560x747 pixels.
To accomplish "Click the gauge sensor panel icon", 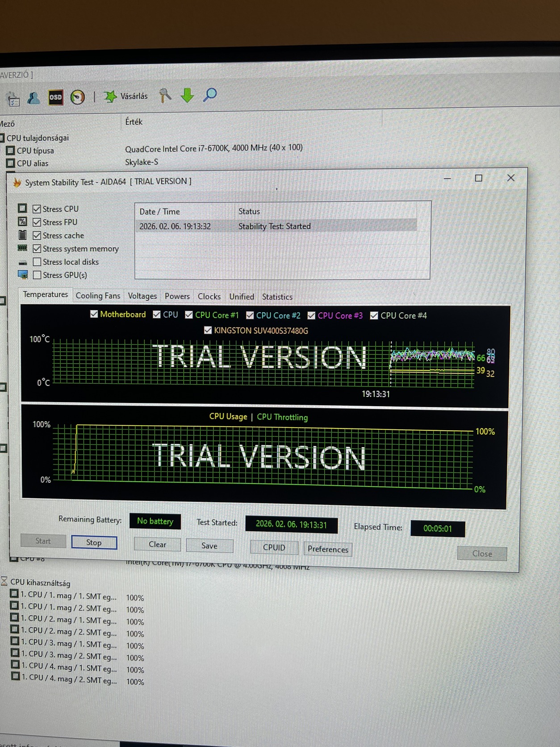I will point(78,97).
